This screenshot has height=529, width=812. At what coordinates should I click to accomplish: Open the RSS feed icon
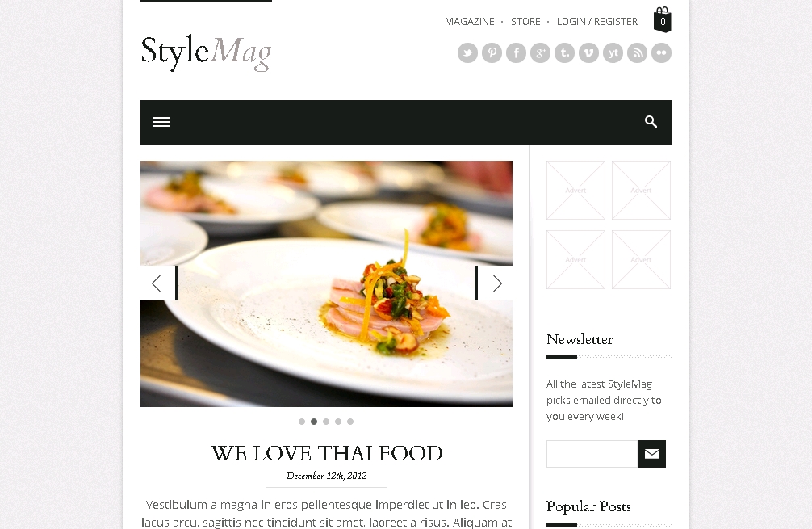click(x=637, y=52)
